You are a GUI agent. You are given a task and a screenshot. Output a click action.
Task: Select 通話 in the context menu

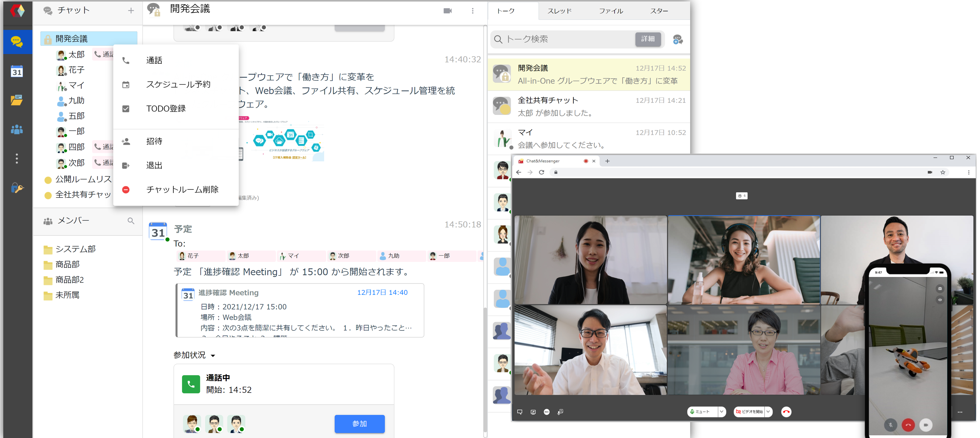coord(176,61)
